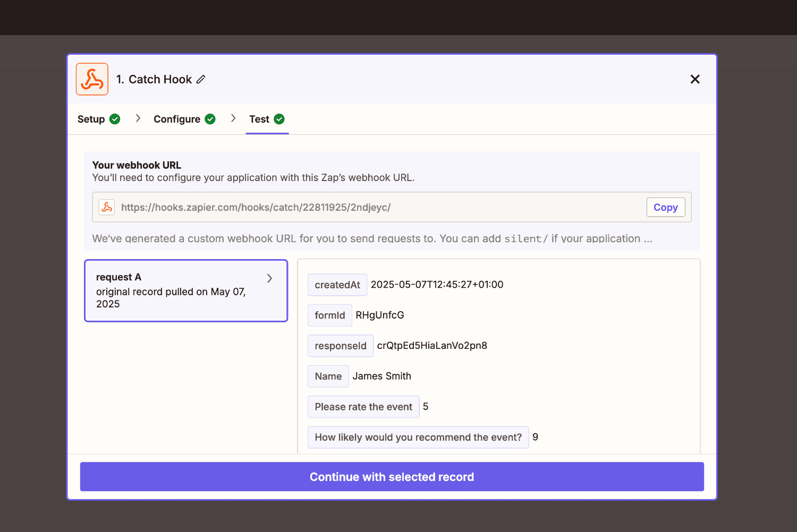Click the value 2025-05-07T12:45:27+01:00
The height and width of the screenshot is (532, 797).
coord(437,285)
